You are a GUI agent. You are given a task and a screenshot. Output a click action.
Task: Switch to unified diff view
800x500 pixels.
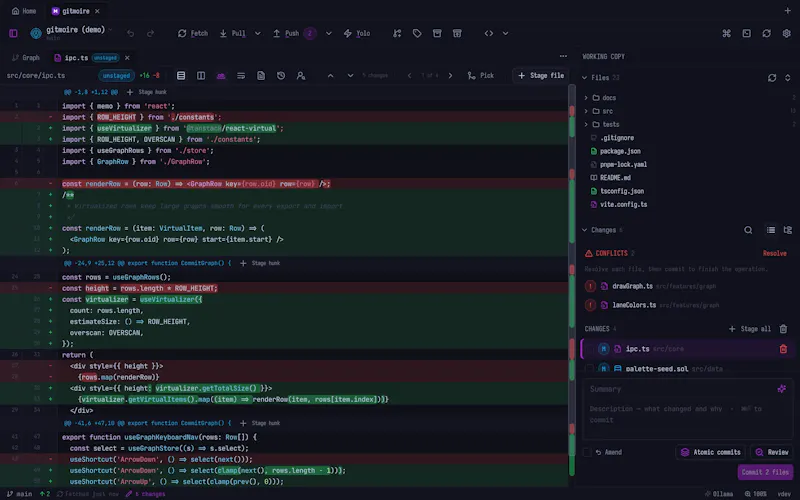[181, 76]
